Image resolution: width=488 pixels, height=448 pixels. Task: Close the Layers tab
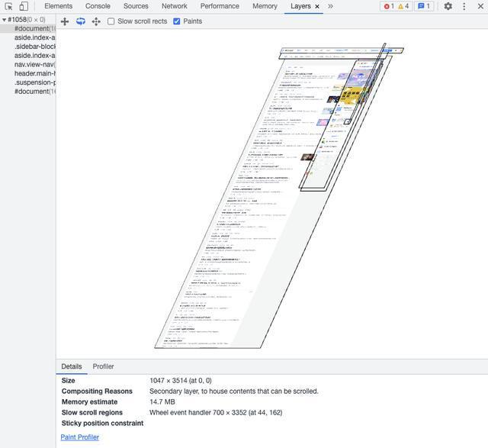tap(317, 7)
